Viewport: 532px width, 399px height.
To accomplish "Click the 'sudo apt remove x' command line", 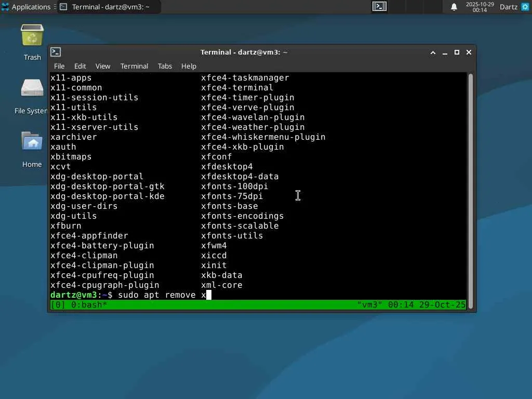I will [x=162, y=295].
